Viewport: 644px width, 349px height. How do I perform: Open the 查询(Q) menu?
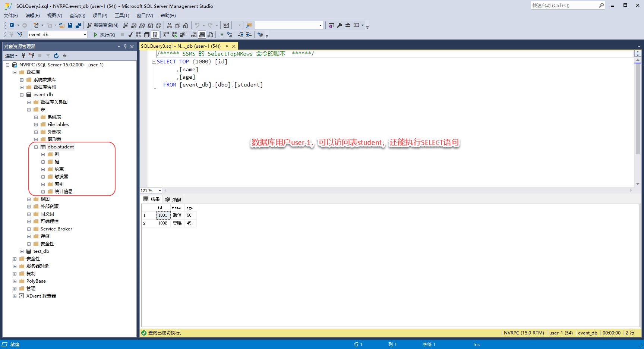(x=78, y=16)
